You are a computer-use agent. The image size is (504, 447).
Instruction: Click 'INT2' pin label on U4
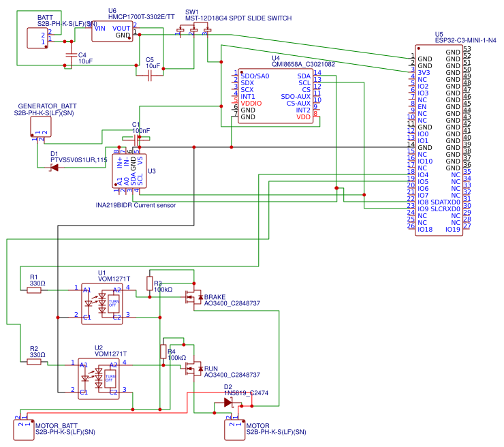pos(303,110)
